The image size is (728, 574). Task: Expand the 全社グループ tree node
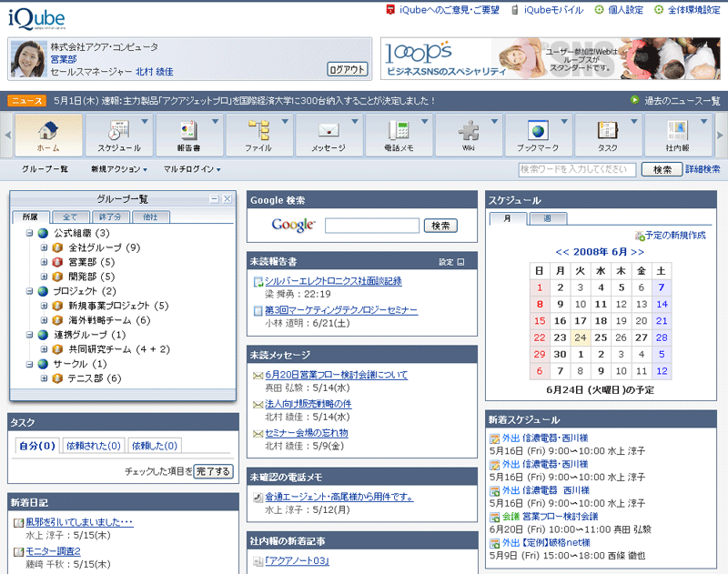point(44,247)
